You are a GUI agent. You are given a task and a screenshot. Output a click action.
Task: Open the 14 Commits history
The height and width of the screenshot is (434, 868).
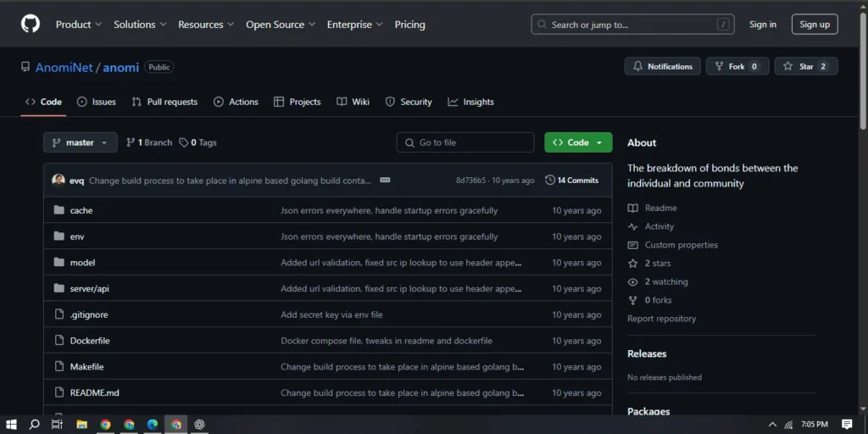[572, 181]
